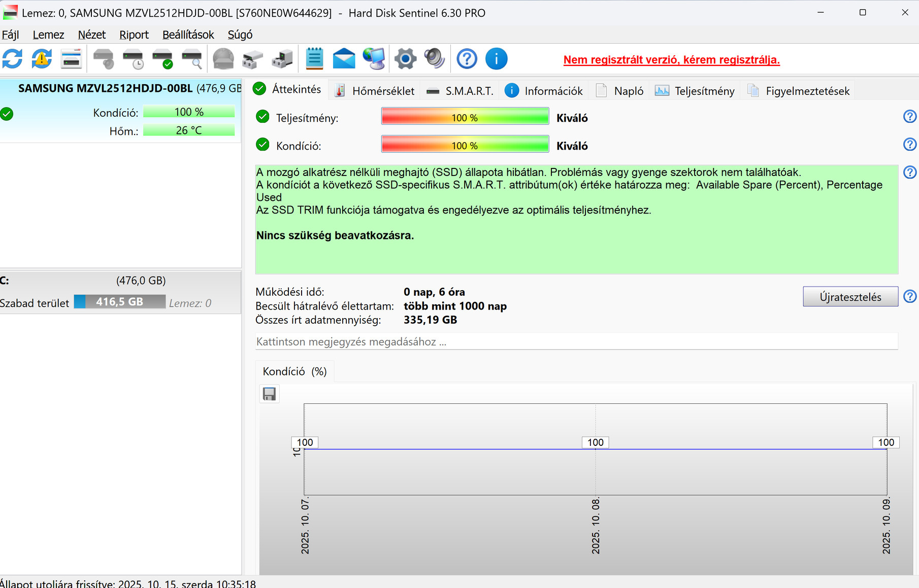
Task: Click the note field 'Kattintson megjegyzés megadásához'
Action: pyautogui.click(x=577, y=341)
